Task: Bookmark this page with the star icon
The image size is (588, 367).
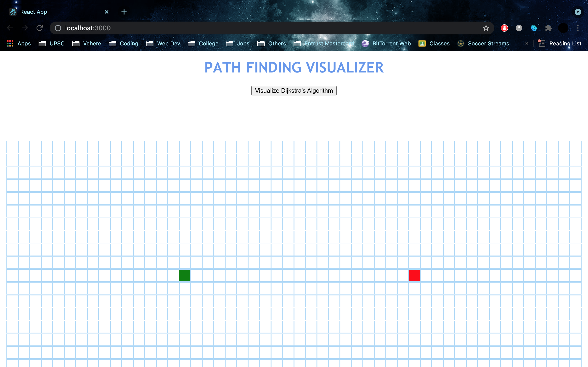Action: pyautogui.click(x=486, y=28)
